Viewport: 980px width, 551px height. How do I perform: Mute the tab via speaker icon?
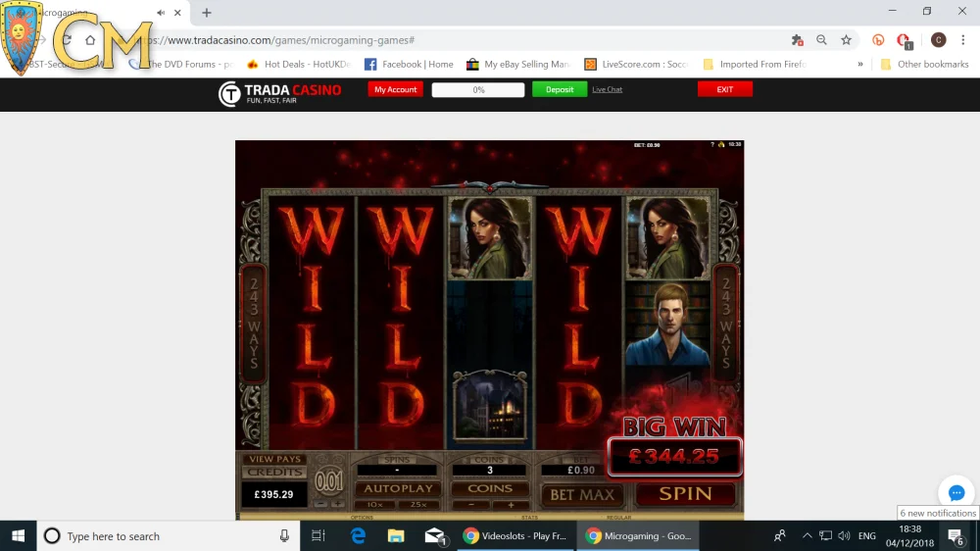coord(161,13)
